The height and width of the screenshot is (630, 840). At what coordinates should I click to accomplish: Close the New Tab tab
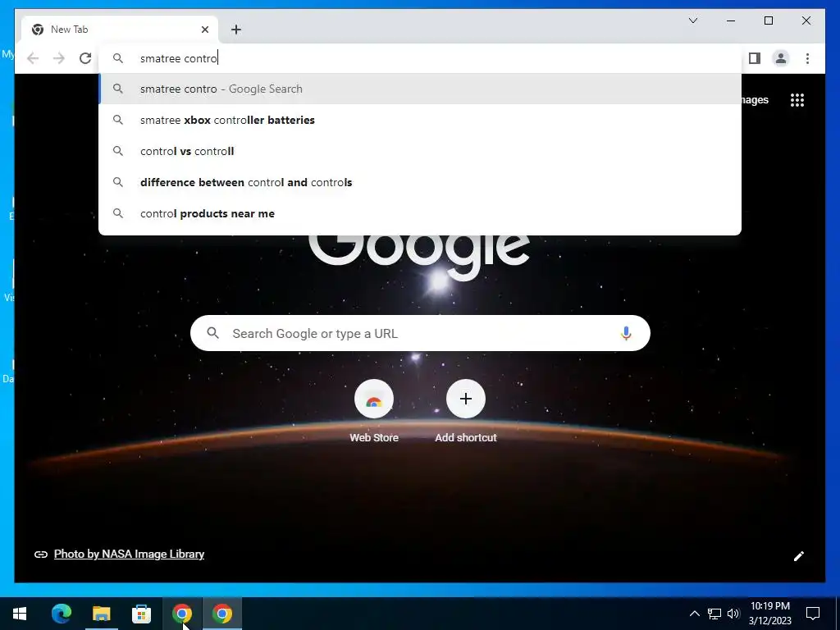tap(204, 30)
